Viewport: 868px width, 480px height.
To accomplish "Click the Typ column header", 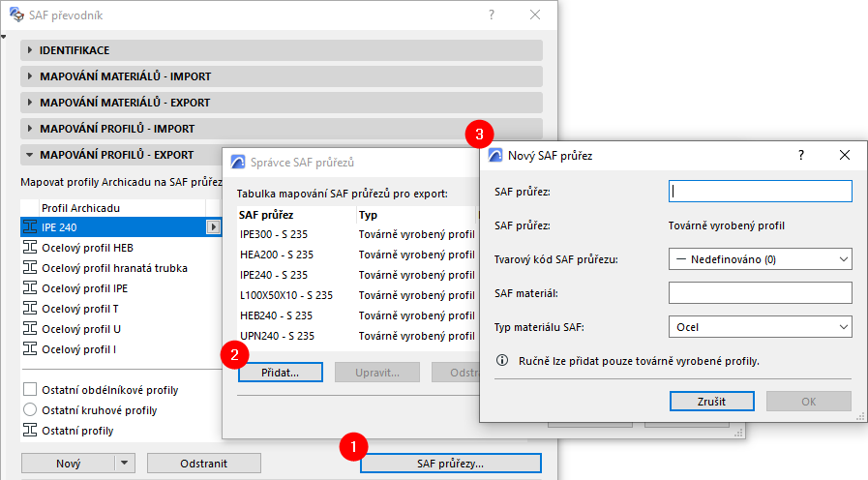I will [416, 215].
